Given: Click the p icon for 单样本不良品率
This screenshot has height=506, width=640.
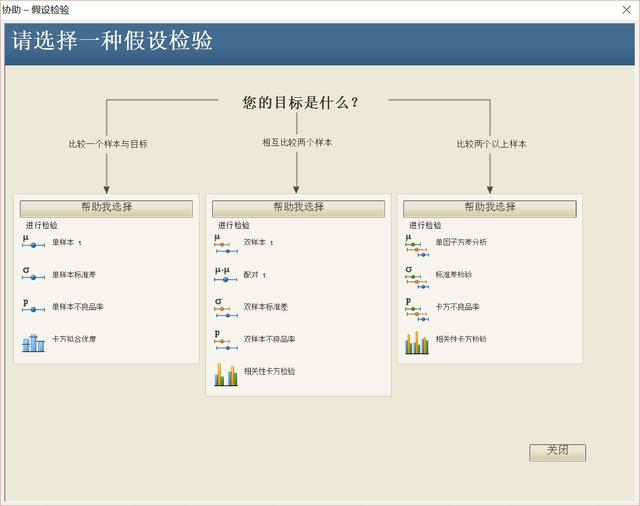Looking at the screenshot, I should [x=33, y=306].
